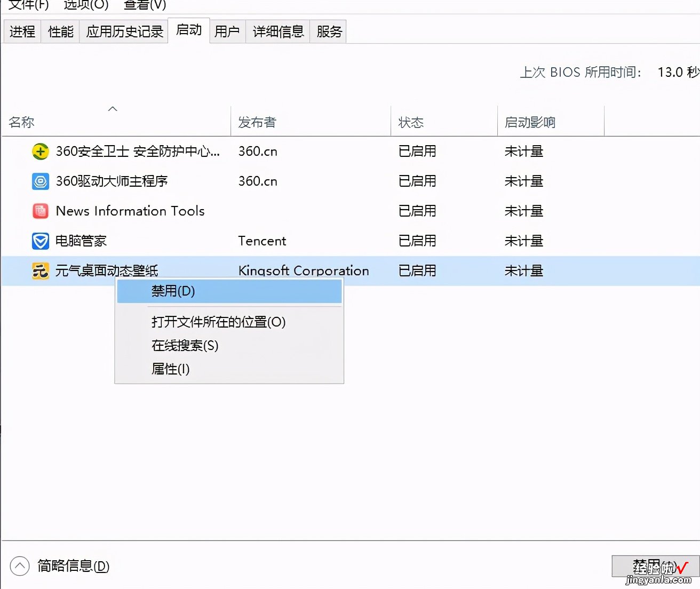Select the 360驱动大师主程序 row name
Screen dimensions: 700x589
[x=112, y=181]
